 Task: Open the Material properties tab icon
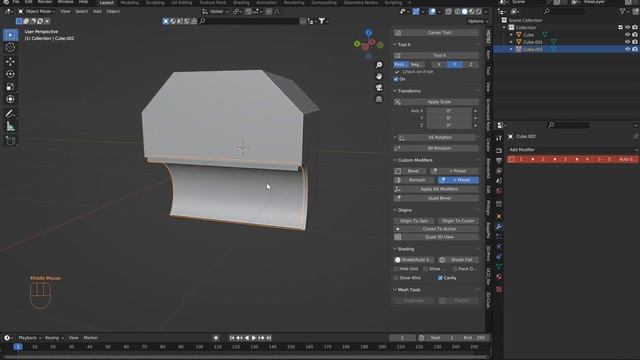[499, 277]
